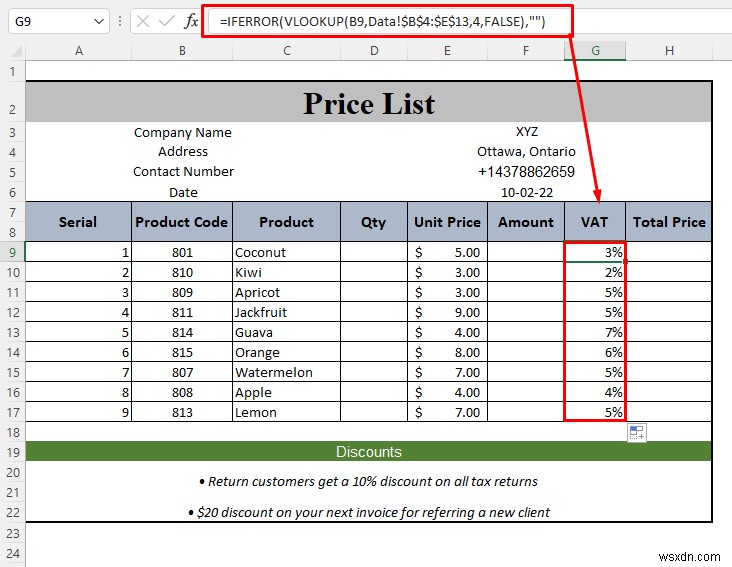Select the 6% VAT cell for Orange
Viewport: 732px width, 567px height.
(x=595, y=353)
